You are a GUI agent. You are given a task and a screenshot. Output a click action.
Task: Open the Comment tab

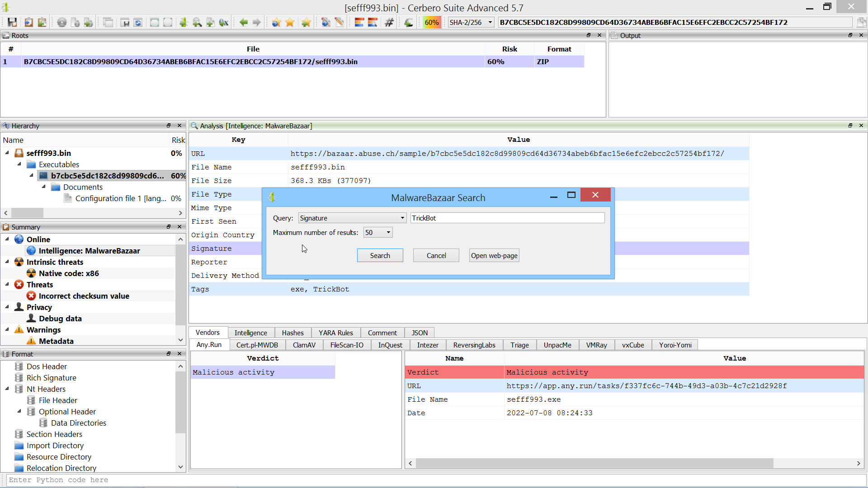[382, 333]
